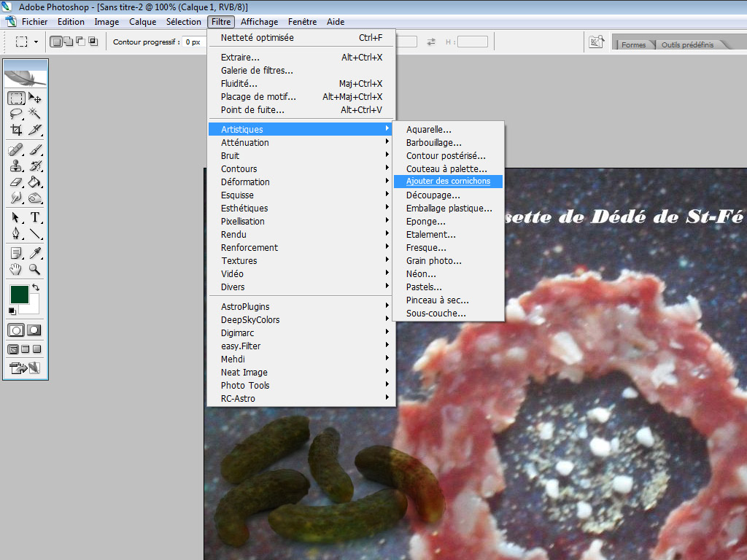The width and height of the screenshot is (747, 560).
Task: Click the feather logo atop the toolbox
Action: [x=26, y=78]
